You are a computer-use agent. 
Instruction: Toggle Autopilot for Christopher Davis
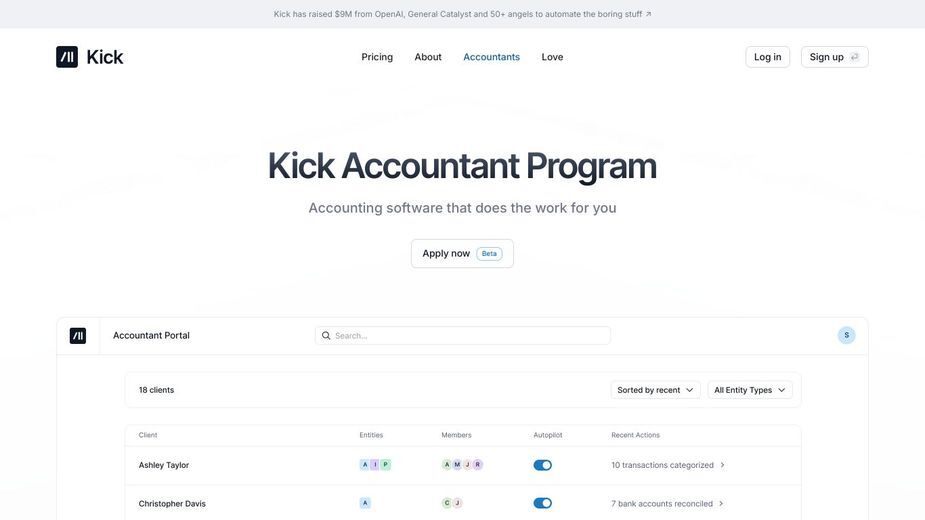[x=543, y=503]
